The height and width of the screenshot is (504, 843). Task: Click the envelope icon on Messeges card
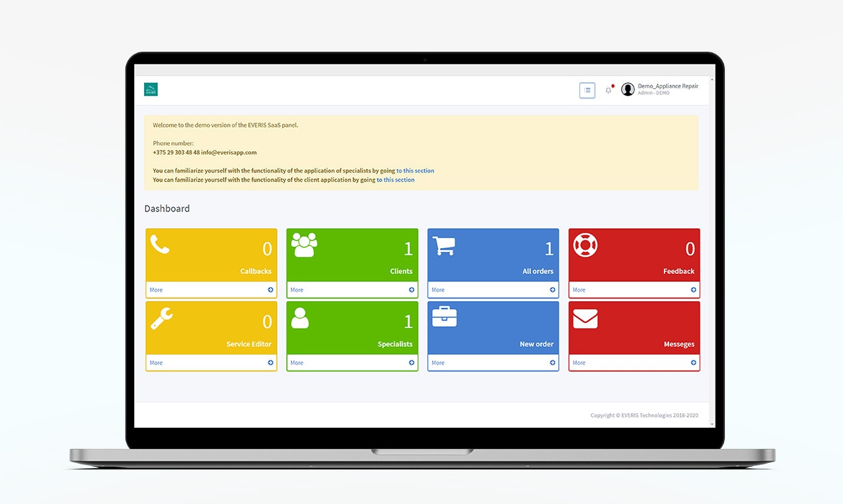585,319
